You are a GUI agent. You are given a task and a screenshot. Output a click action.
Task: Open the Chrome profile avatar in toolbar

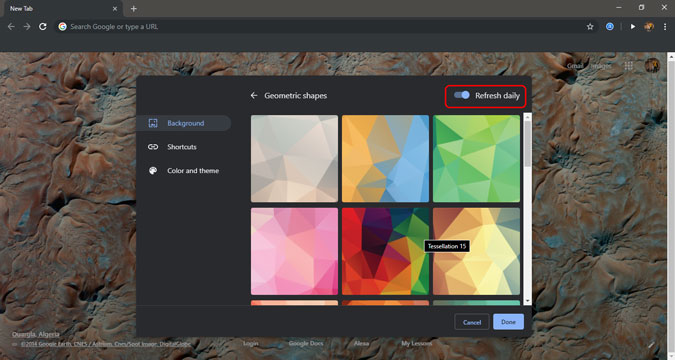pyautogui.click(x=649, y=27)
